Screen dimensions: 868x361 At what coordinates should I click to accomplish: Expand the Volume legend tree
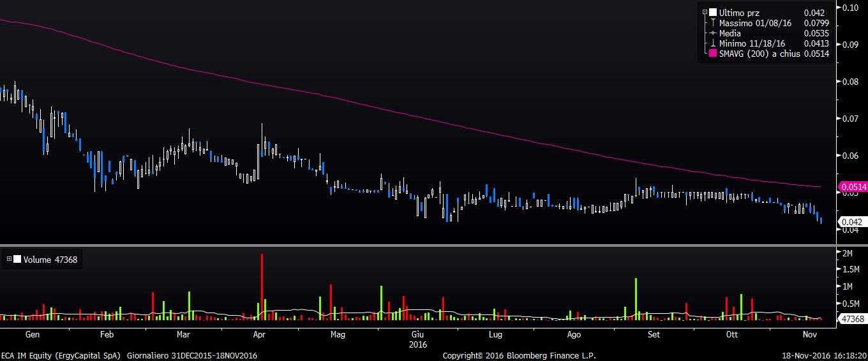[8, 260]
